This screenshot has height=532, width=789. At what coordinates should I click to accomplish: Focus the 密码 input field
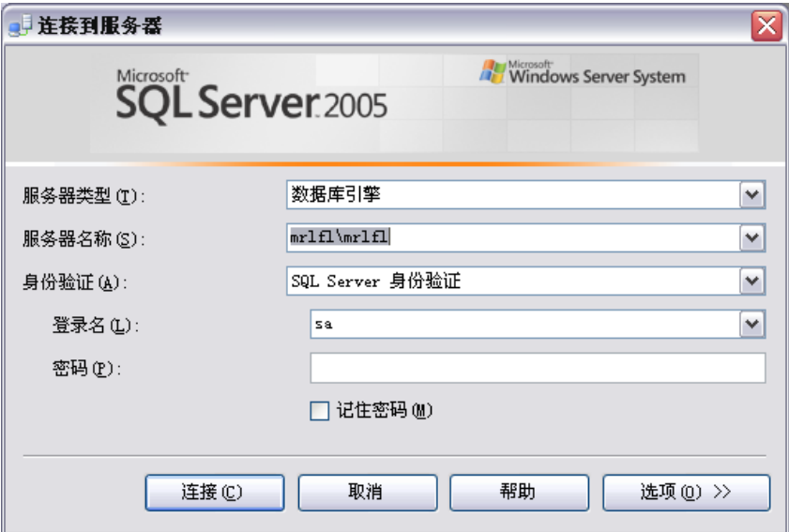pyautogui.click(x=538, y=368)
